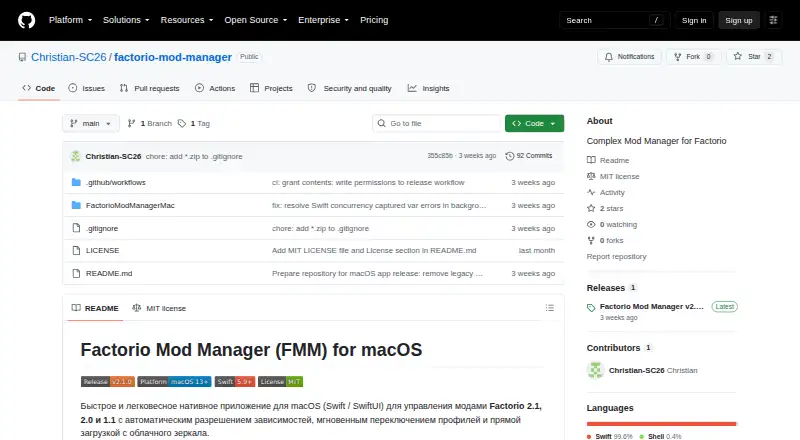Expand the Solutions menu
Image resolution: width=800 pixels, height=440 pixels.
click(126, 20)
